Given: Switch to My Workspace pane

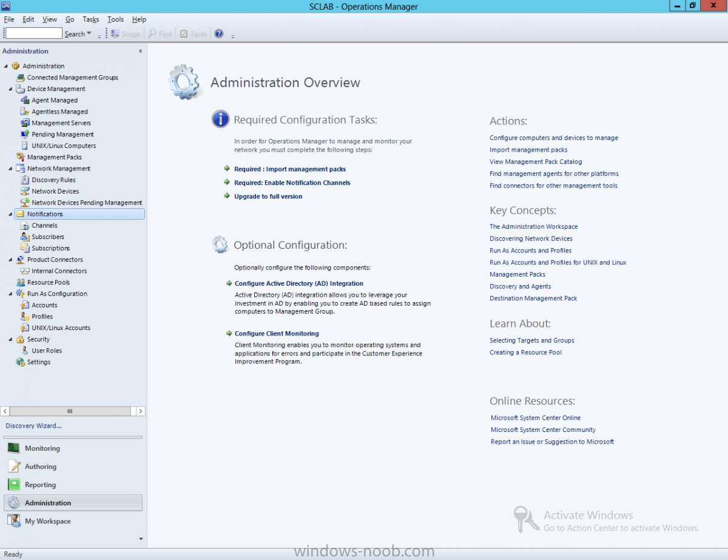Looking at the screenshot, I should (x=73, y=521).
